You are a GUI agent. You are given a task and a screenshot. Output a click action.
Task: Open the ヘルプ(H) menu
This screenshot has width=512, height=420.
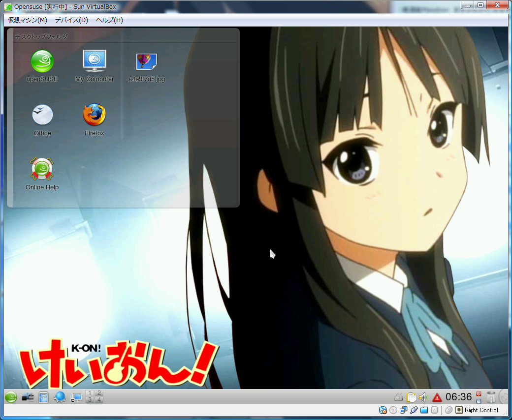(x=109, y=20)
